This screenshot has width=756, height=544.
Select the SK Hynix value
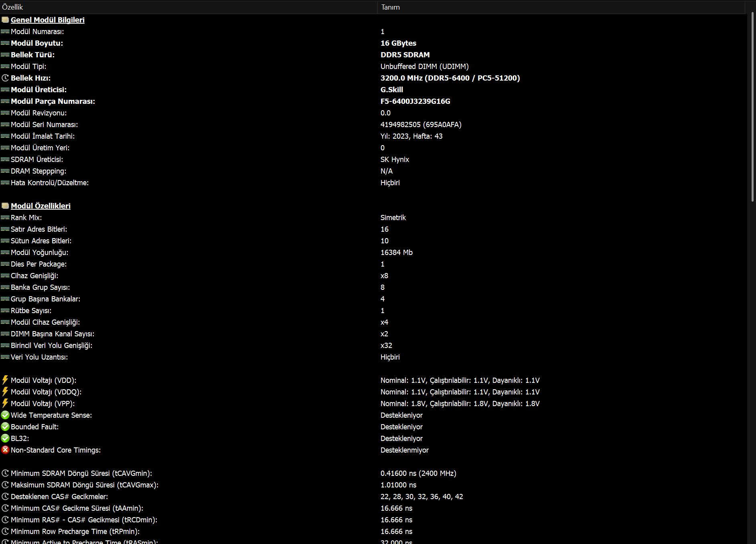(395, 159)
